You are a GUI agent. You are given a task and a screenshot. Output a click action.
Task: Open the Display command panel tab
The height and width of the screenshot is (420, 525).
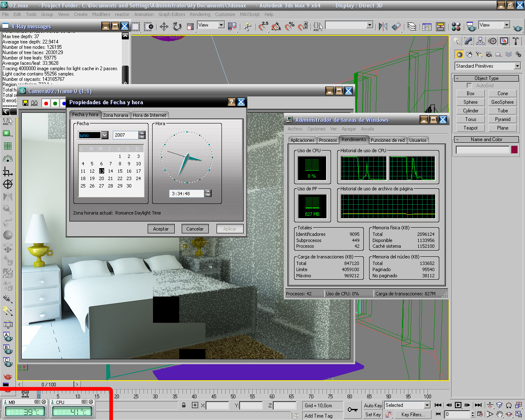(x=504, y=41)
